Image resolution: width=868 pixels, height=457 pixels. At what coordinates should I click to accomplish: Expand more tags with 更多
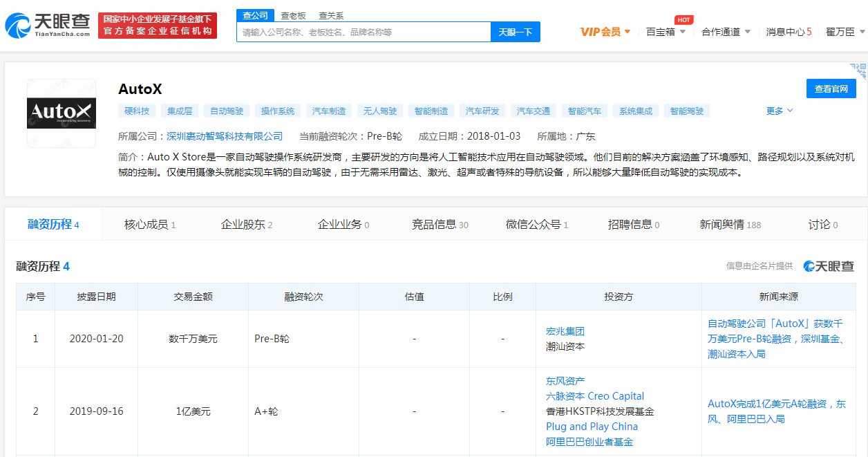coord(780,111)
